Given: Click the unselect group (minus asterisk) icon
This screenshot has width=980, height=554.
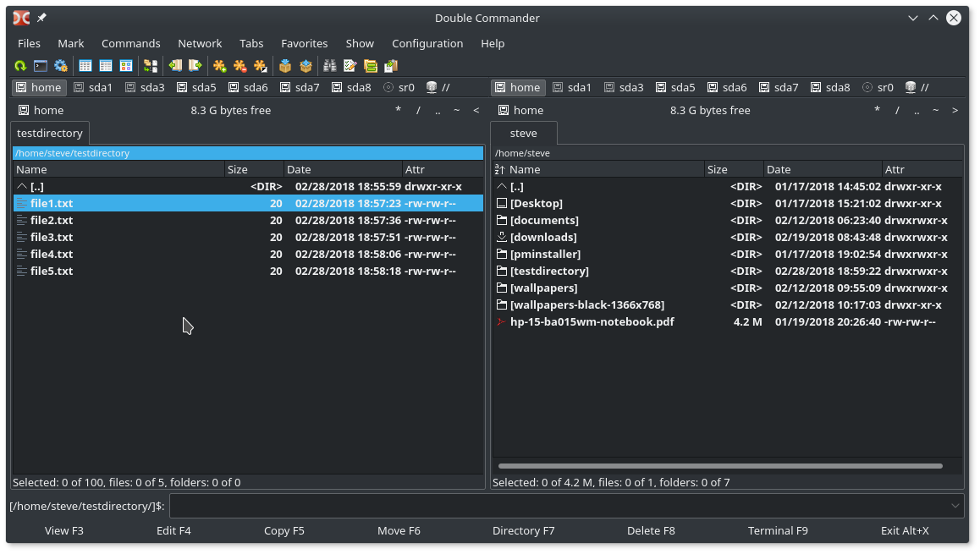Looking at the screenshot, I should pyautogui.click(x=240, y=66).
